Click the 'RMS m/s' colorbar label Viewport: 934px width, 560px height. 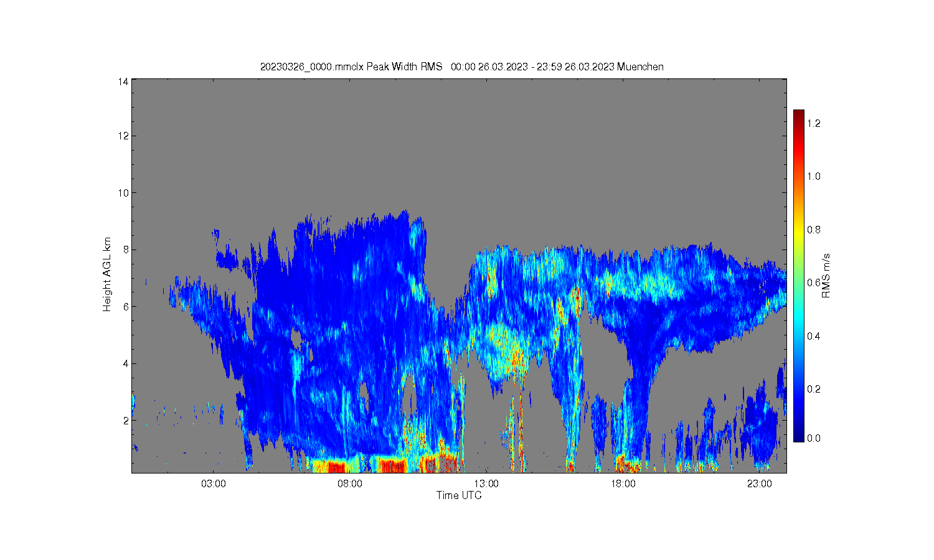click(826, 276)
